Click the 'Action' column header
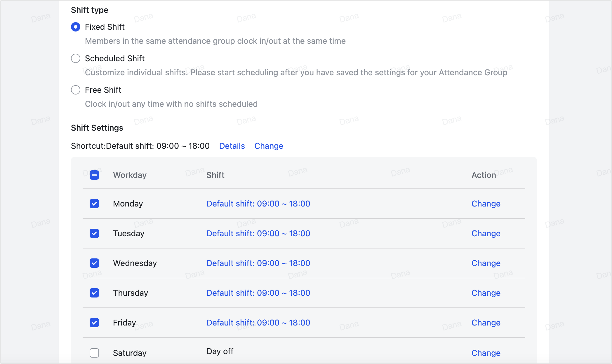Image resolution: width=612 pixels, height=364 pixels. [x=484, y=175]
